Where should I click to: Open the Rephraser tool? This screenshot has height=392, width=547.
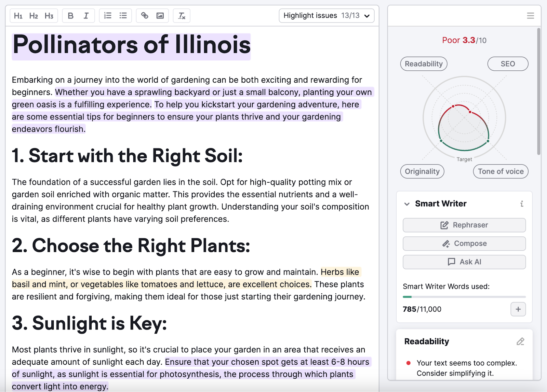pos(464,225)
